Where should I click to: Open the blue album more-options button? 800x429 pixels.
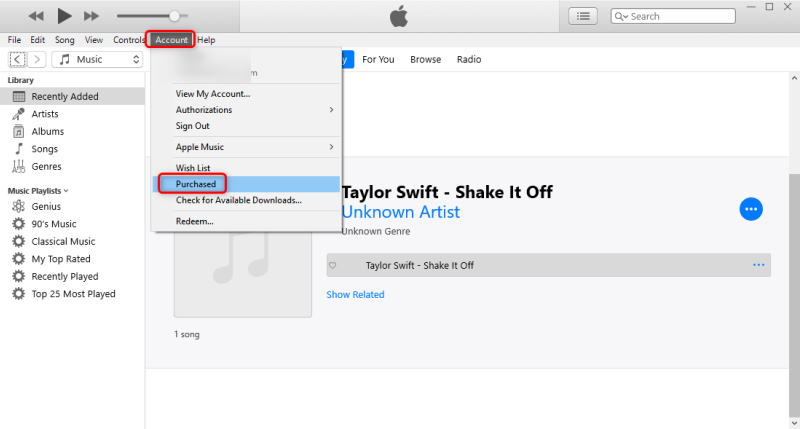coord(751,209)
